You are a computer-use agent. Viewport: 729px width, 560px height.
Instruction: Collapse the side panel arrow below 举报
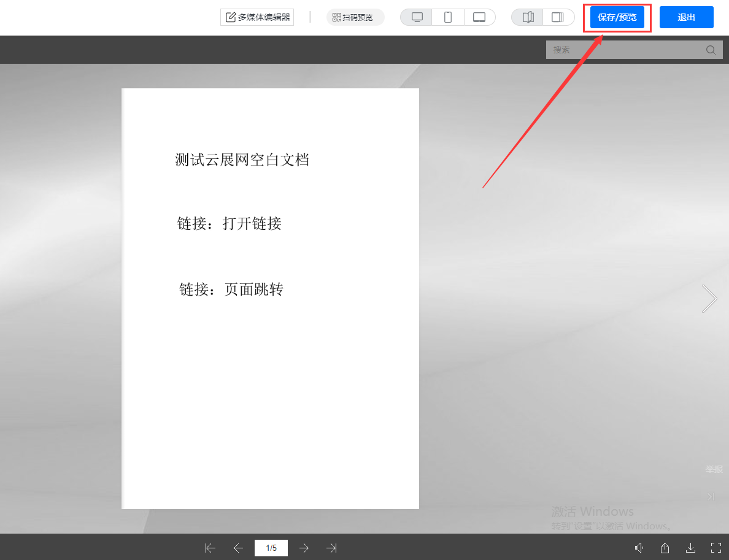pyautogui.click(x=711, y=497)
